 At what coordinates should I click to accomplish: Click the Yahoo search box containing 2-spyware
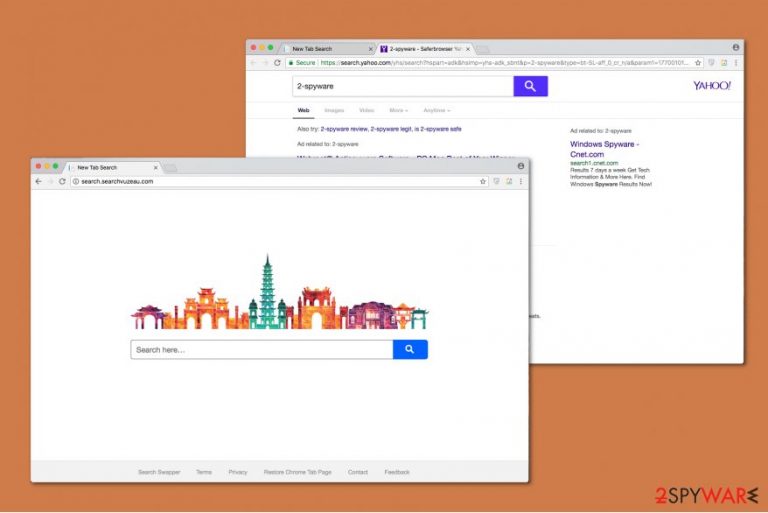point(403,86)
